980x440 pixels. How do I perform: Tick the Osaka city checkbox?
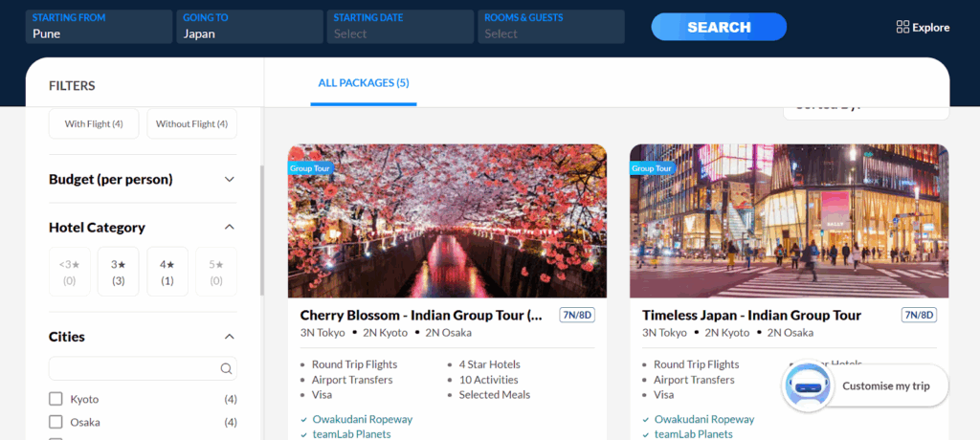pyautogui.click(x=56, y=422)
